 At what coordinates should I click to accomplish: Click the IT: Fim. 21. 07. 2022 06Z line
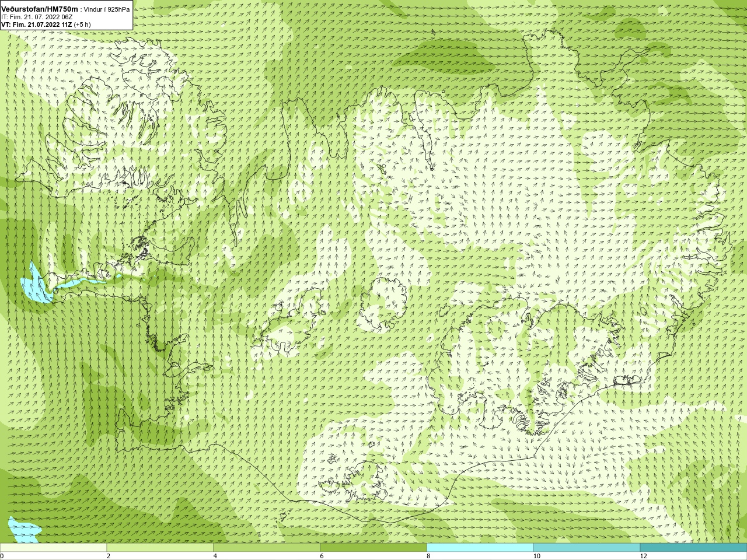37,17
